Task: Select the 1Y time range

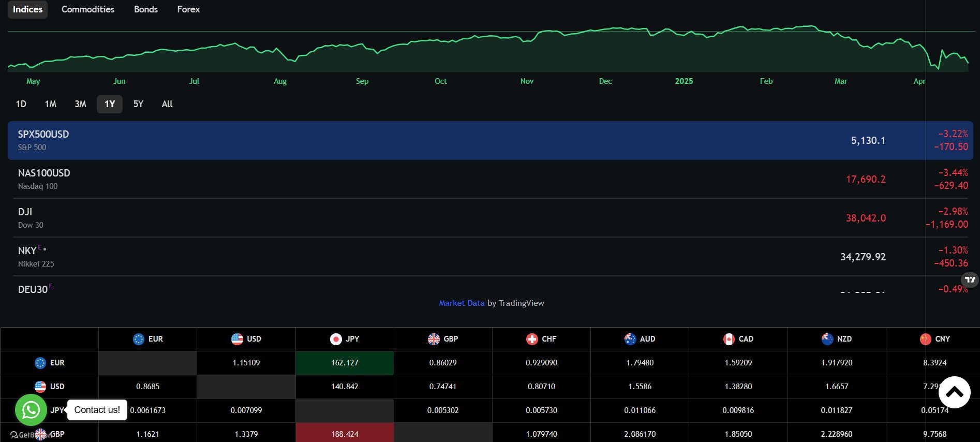Action: [110, 104]
